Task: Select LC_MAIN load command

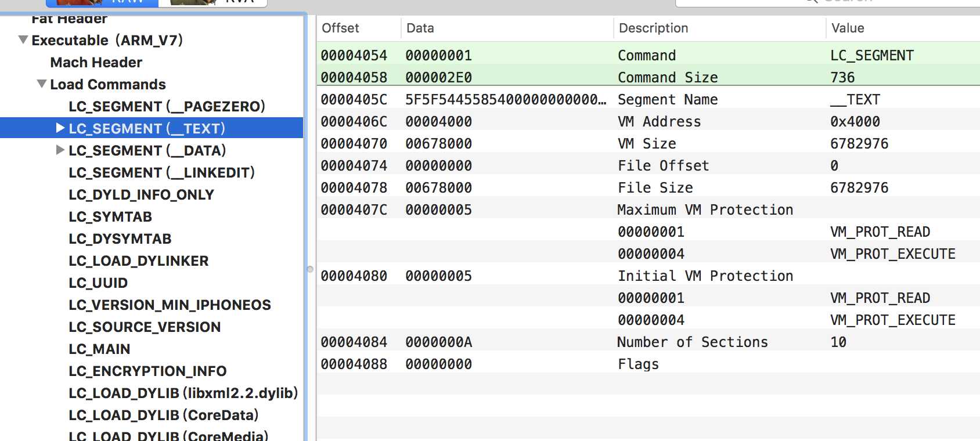Action: (x=99, y=349)
